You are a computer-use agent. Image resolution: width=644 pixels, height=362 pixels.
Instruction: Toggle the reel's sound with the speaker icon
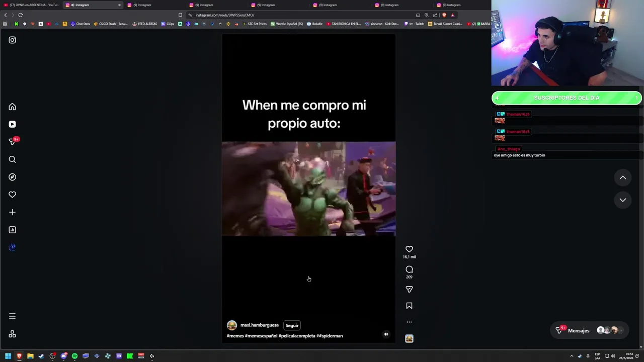click(386, 334)
